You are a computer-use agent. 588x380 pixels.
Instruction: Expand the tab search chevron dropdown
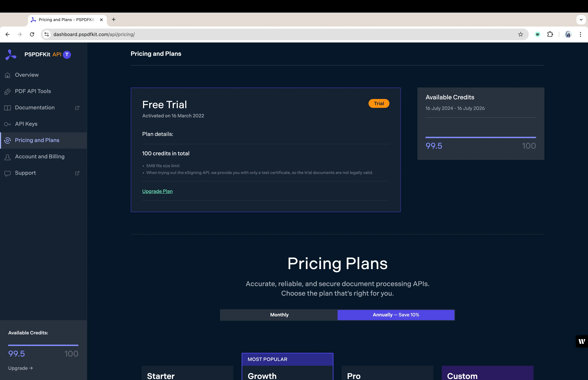coord(581,20)
